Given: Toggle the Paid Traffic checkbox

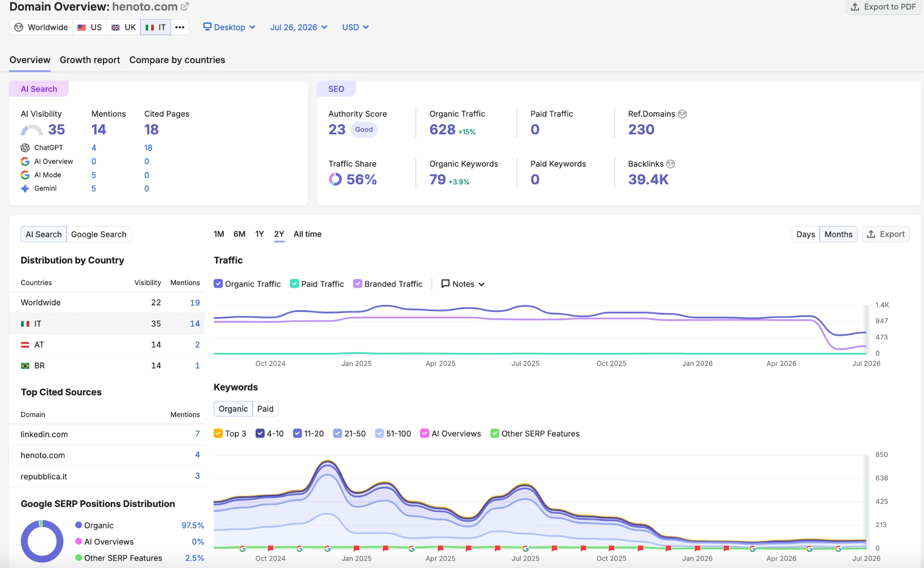Looking at the screenshot, I should tap(295, 284).
